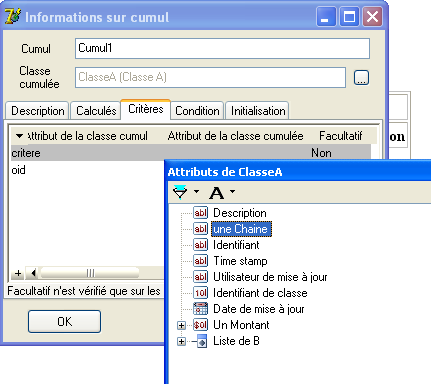431x384 pixels.
Task: Switch to the Calculés tab
Action: tap(96, 111)
